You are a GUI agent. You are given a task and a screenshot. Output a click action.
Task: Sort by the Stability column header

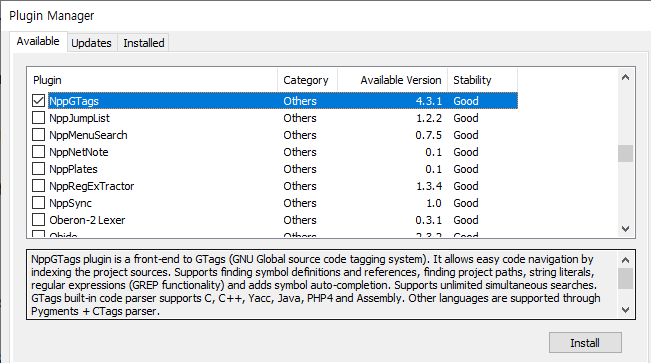482,80
